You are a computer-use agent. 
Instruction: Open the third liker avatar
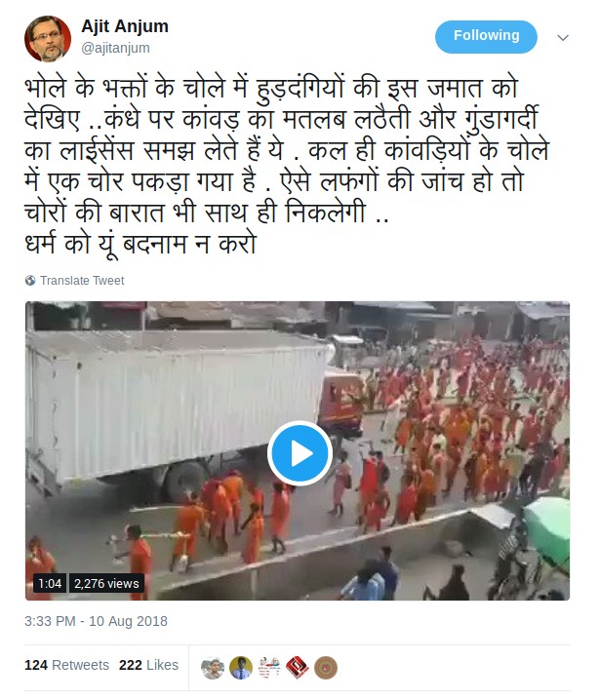(x=269, y=668)
